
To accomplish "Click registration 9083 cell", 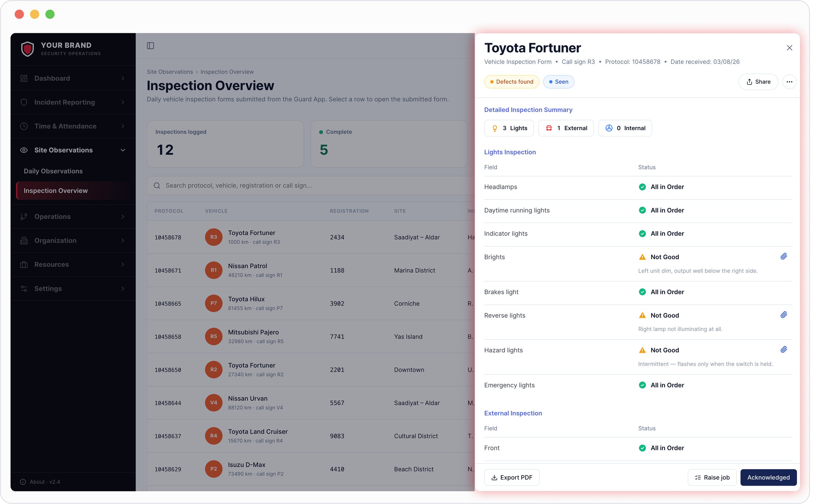I will click(337, 436).
